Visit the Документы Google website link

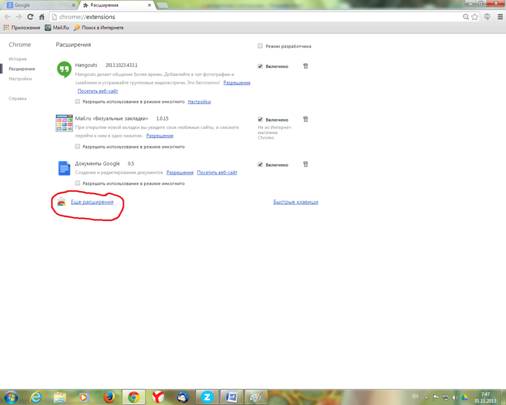coord(217,172)
